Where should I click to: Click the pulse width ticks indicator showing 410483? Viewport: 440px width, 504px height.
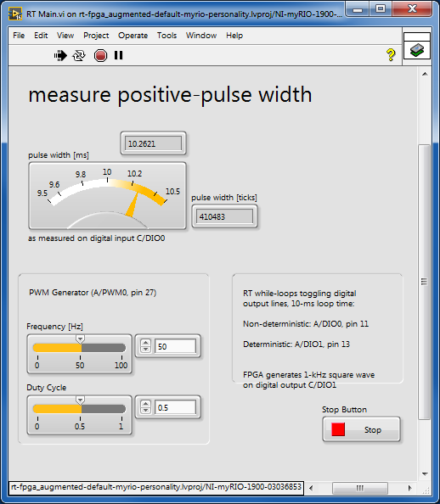[x=224, y=216]
